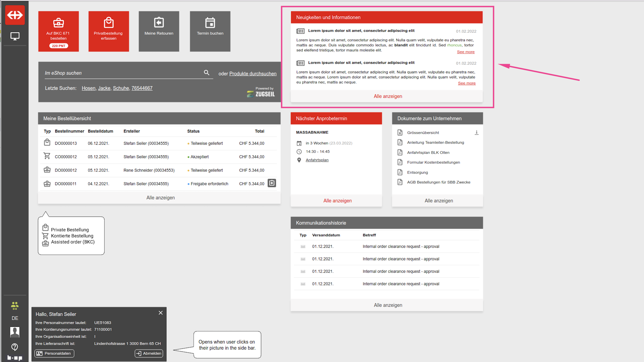Click the SBB logo in the sidebar
Screen dimensions: 644x362
(x=15, y=15)
